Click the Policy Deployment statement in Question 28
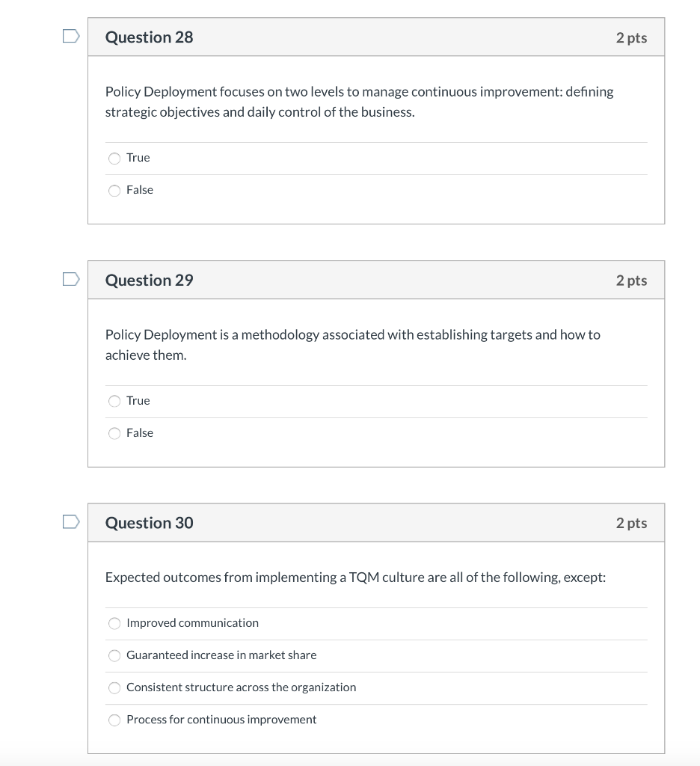The height and width of the screenshot is (766, 700). pos(359,102)
